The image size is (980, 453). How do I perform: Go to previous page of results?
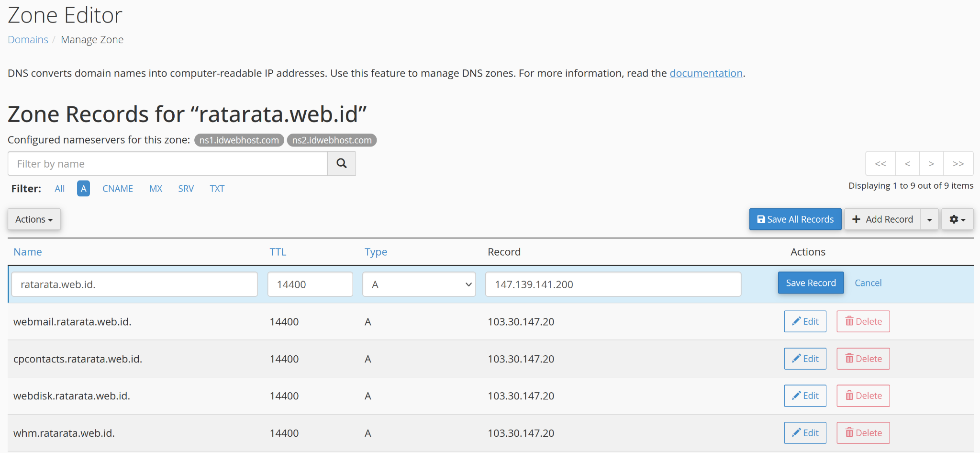coord(907,164)
